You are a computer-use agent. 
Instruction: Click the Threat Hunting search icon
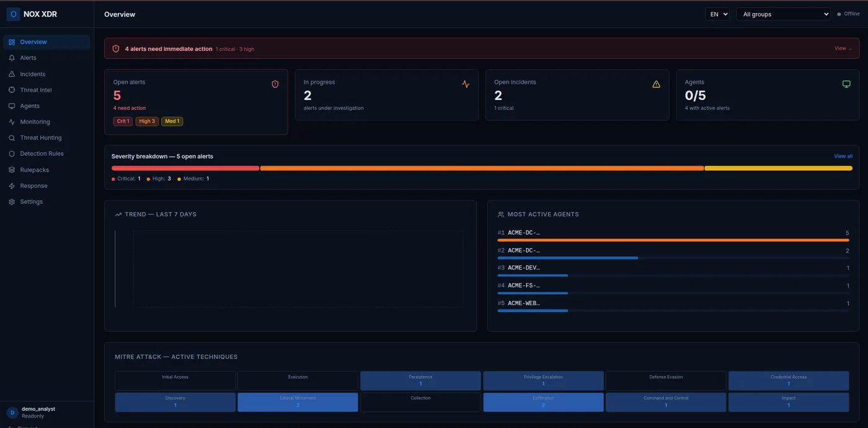point(12,138)
